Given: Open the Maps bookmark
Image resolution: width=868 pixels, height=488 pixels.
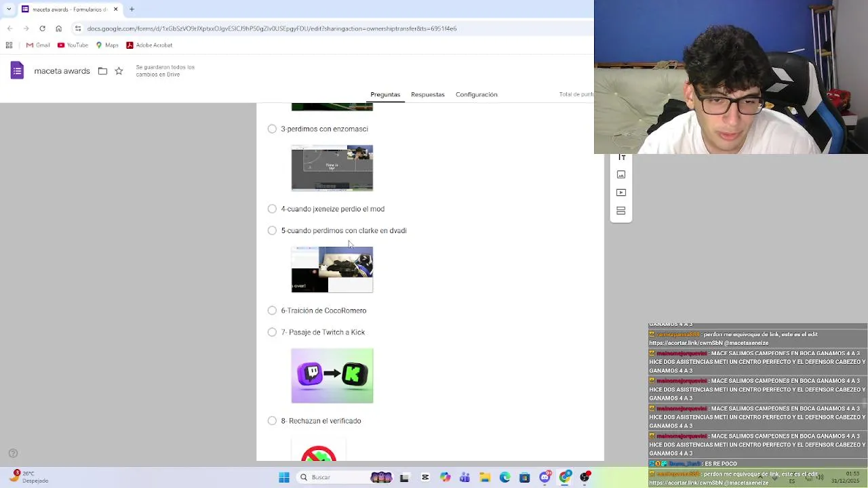Looking at the screenshot, I should click(107, 45).
